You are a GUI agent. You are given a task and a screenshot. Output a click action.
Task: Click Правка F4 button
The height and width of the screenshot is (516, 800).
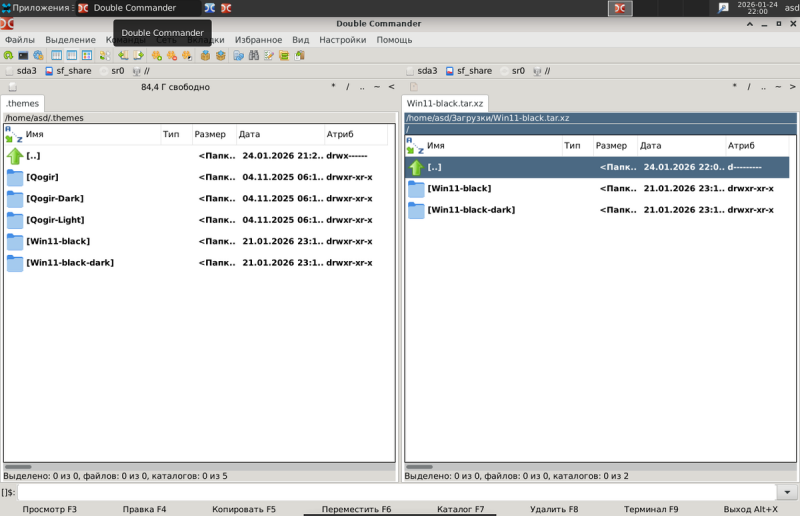tap(144, 509)
